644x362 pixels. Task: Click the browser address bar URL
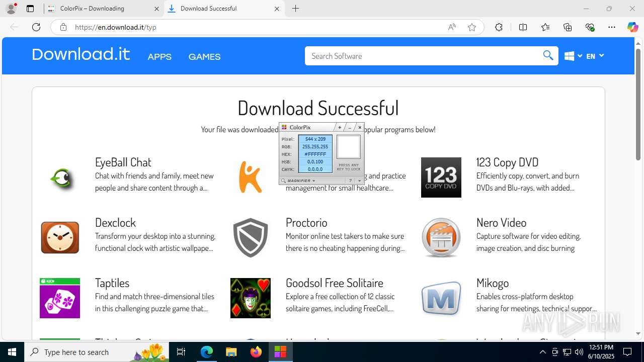(116, 27)
